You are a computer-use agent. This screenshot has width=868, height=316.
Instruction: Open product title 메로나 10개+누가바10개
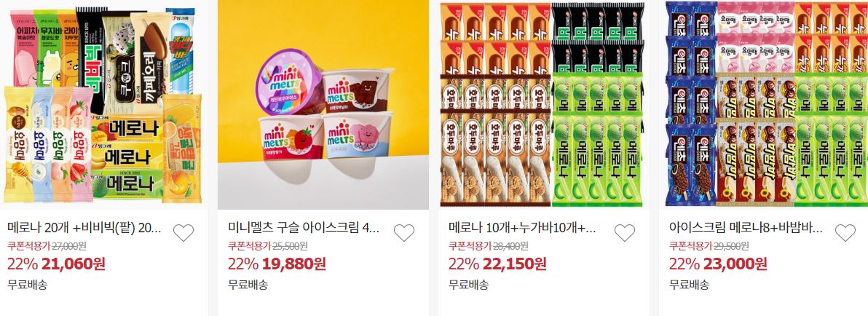point(522,227)
